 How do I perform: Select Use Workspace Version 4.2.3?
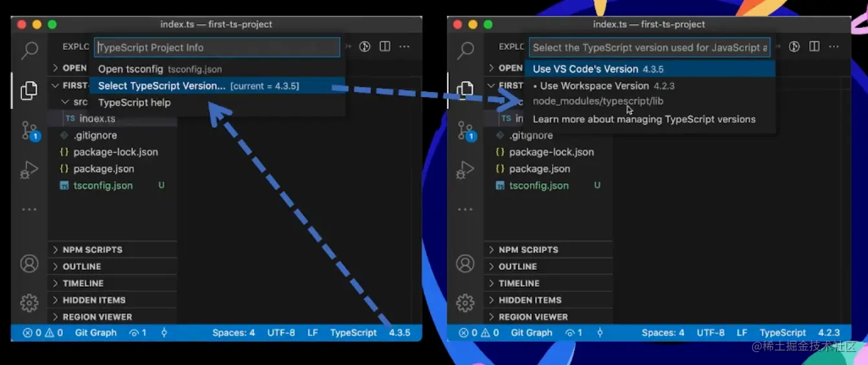650,93
